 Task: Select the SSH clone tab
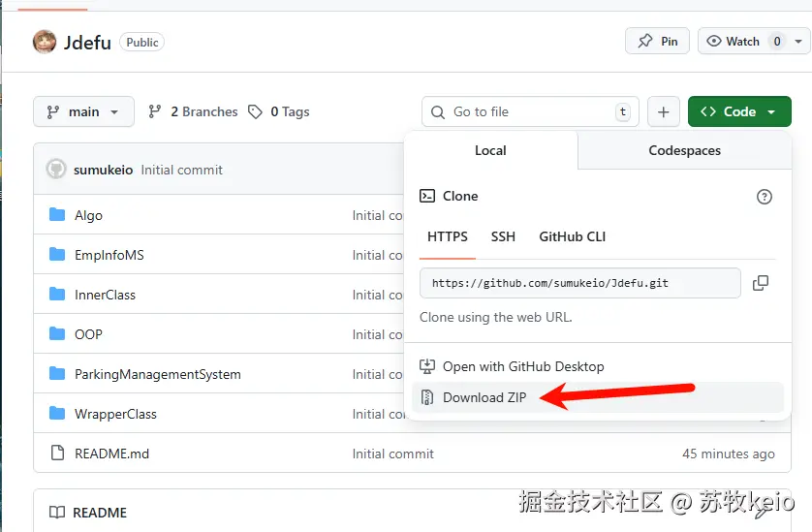503,236
